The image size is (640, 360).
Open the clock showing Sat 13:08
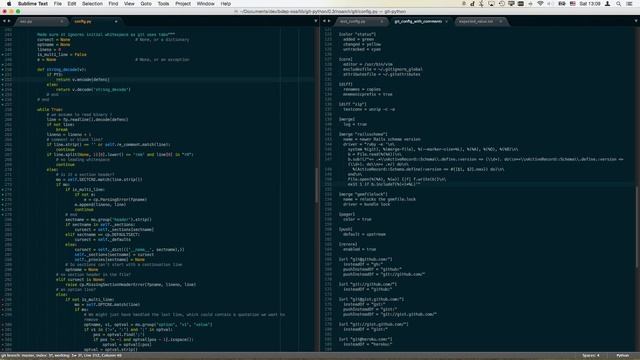click(590, 4)
